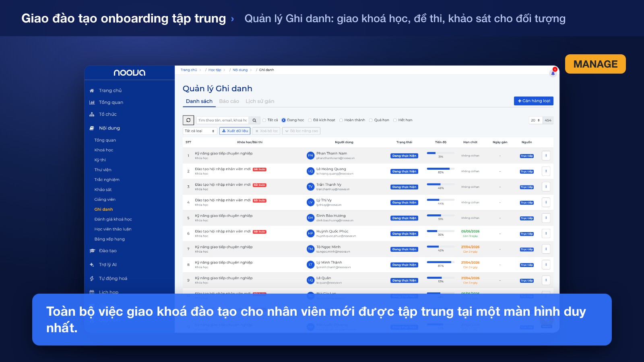
Task: Switch to the Lịch sử gán tab
Action: pos(260,101)
